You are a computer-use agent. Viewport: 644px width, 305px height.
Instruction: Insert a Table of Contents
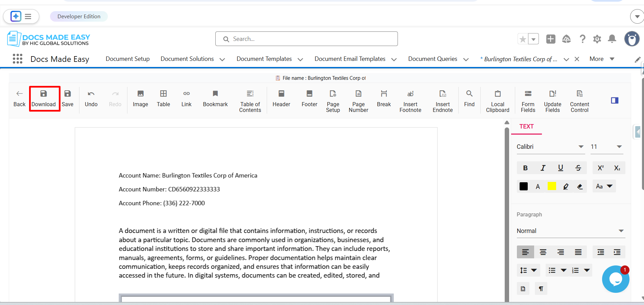tap(250, 101)
